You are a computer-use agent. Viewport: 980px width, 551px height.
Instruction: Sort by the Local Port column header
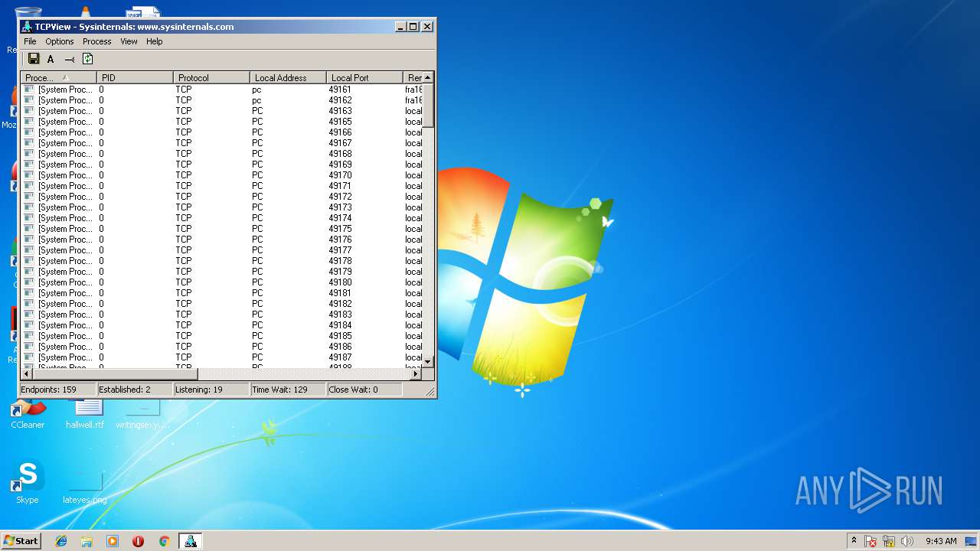tap(364, 77)
